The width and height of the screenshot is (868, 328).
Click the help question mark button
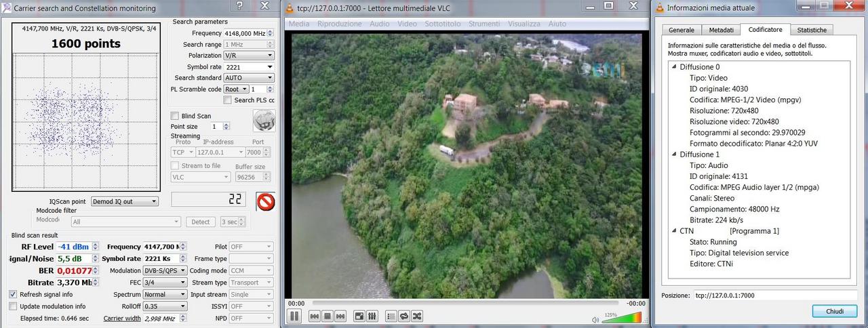coord(239,7)
